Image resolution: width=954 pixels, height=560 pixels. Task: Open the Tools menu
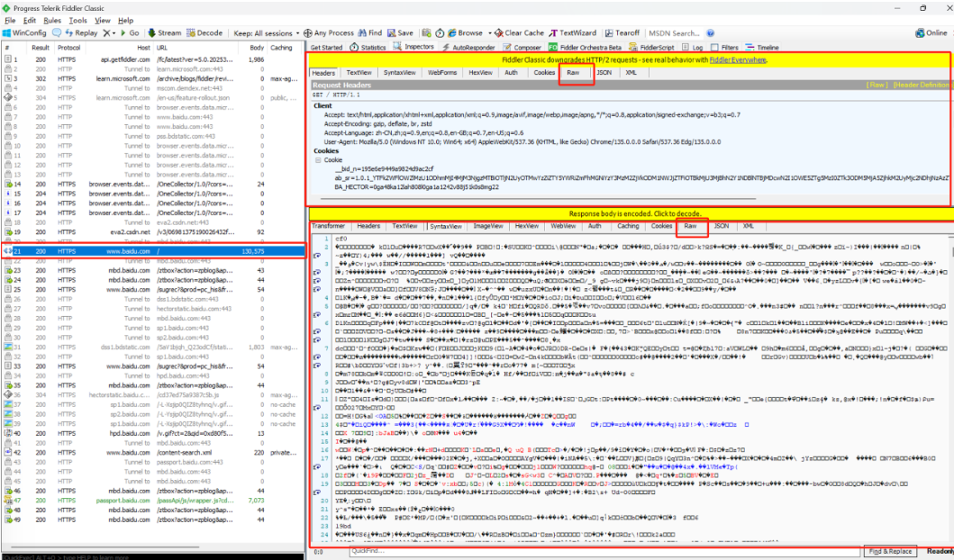pyautogui.click(x=77, y=21)
